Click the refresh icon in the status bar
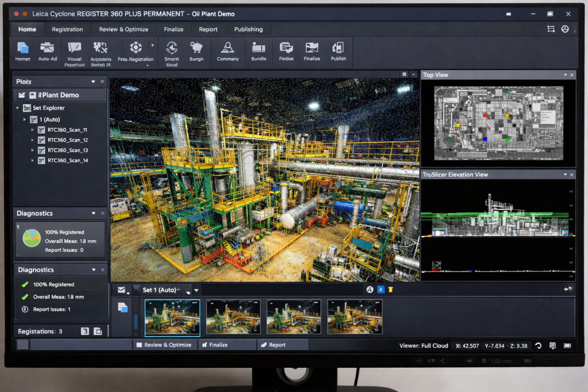Screen dimensions: 588x392 coord(538,346)
